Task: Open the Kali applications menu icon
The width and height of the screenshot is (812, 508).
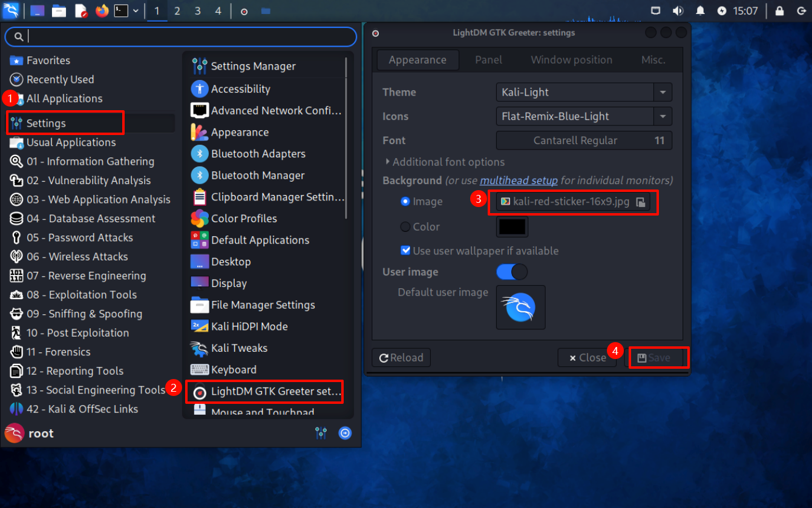Action: coord(11,10)
